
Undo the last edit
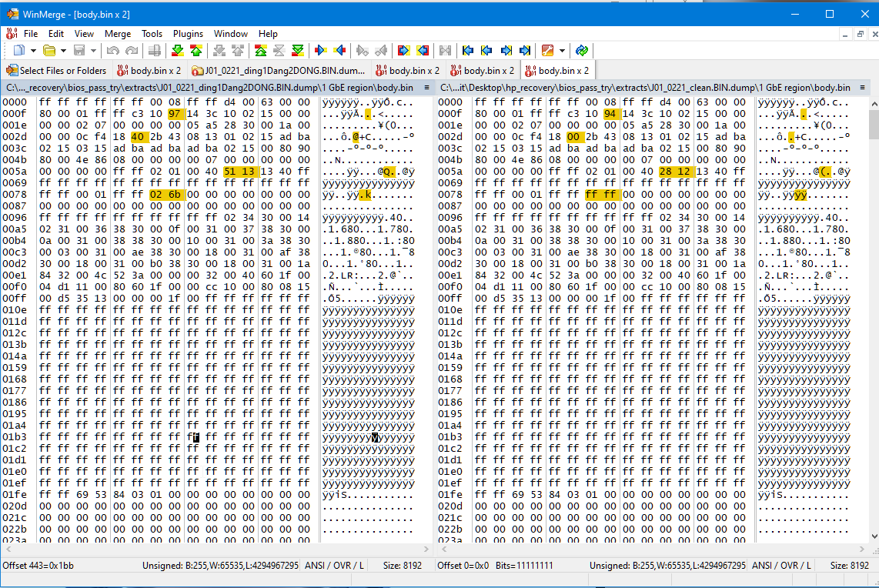[x=112, y=51]
